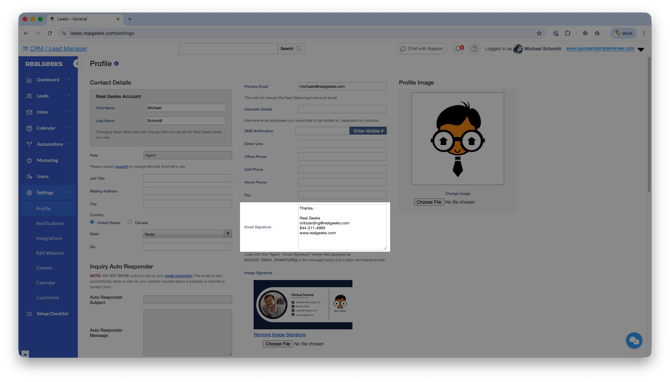Click the profile image thumbnail
This screenshot has width=670, height=382.
(x=458, y=139)
